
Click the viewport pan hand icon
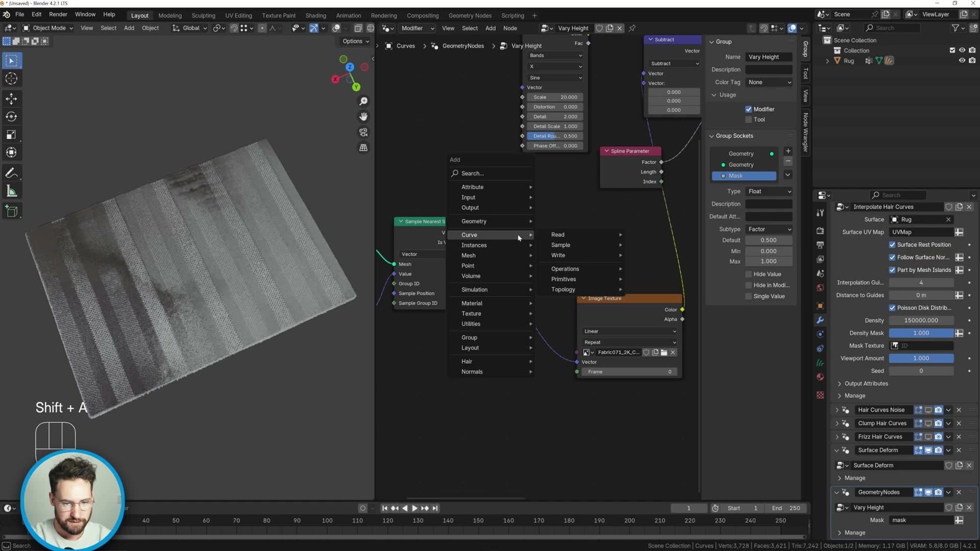(x=363, y=117)
